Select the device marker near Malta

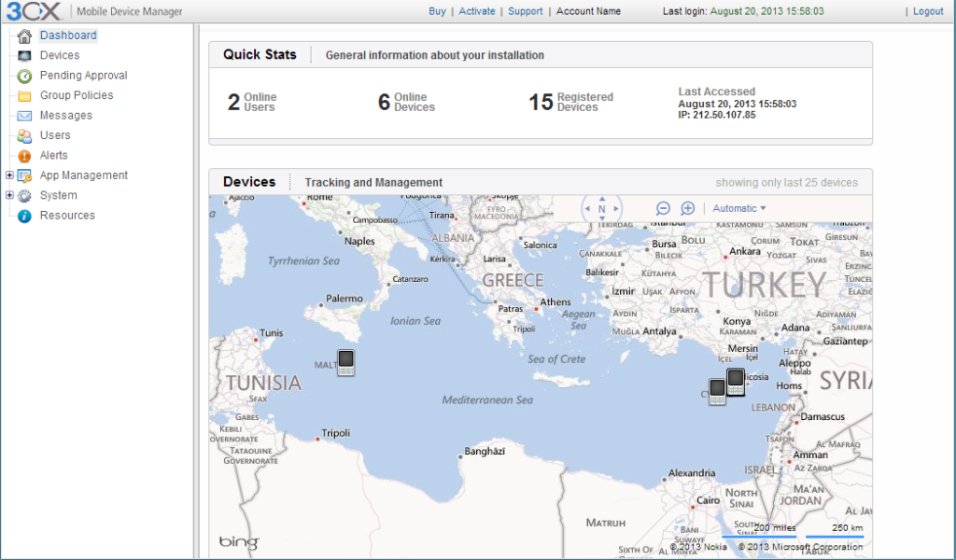(345, 362)
